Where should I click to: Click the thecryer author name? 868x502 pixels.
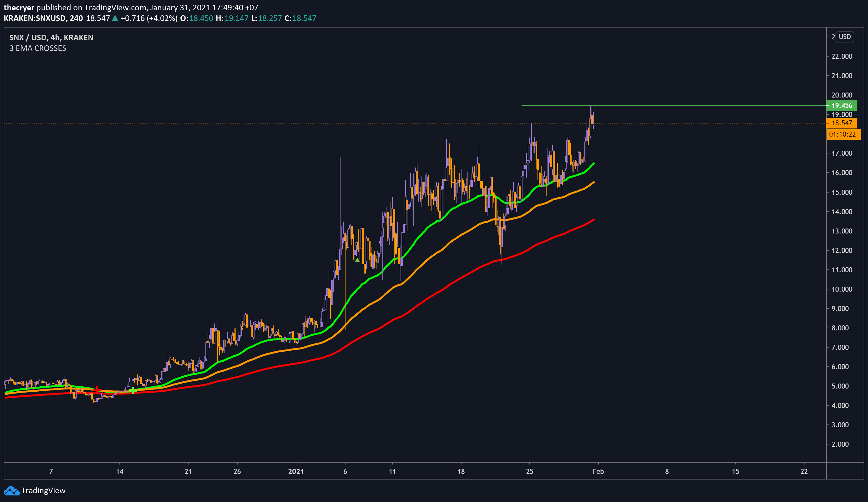click(x=19, y=8)
